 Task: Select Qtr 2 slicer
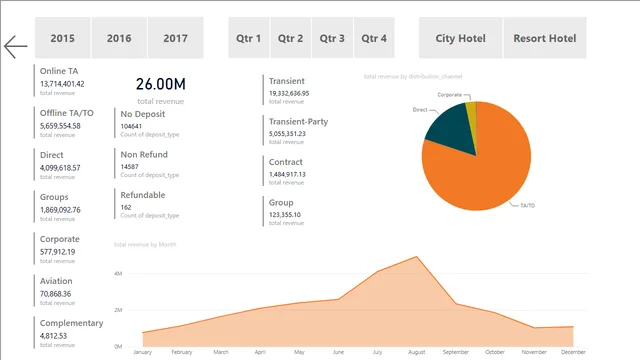[x=291, y=38]
